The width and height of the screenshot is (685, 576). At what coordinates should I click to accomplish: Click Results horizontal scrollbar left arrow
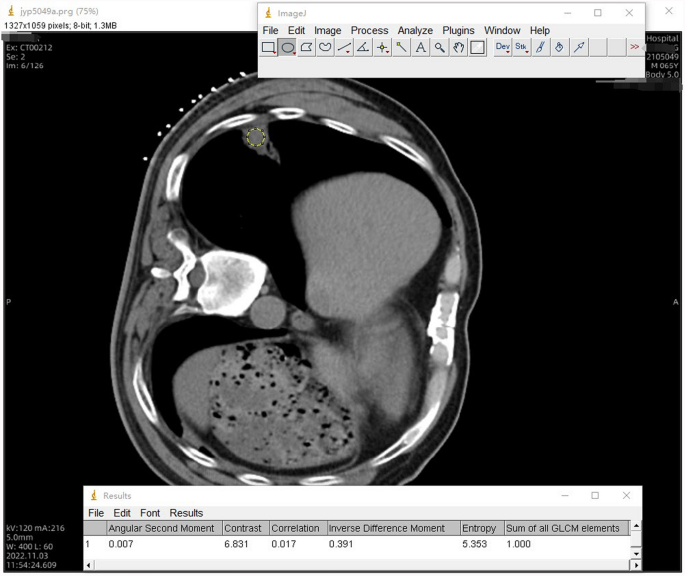coord(89,566)
